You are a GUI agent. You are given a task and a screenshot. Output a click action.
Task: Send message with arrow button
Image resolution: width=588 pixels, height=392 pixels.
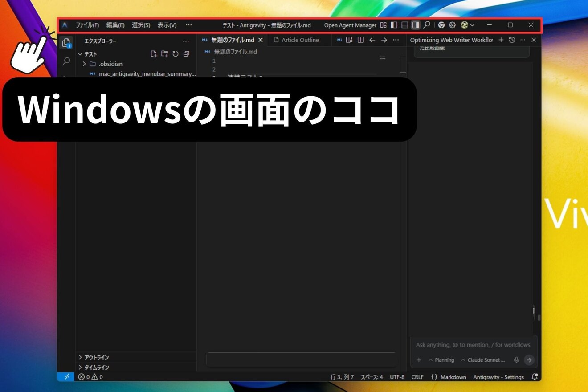point(529,360)
